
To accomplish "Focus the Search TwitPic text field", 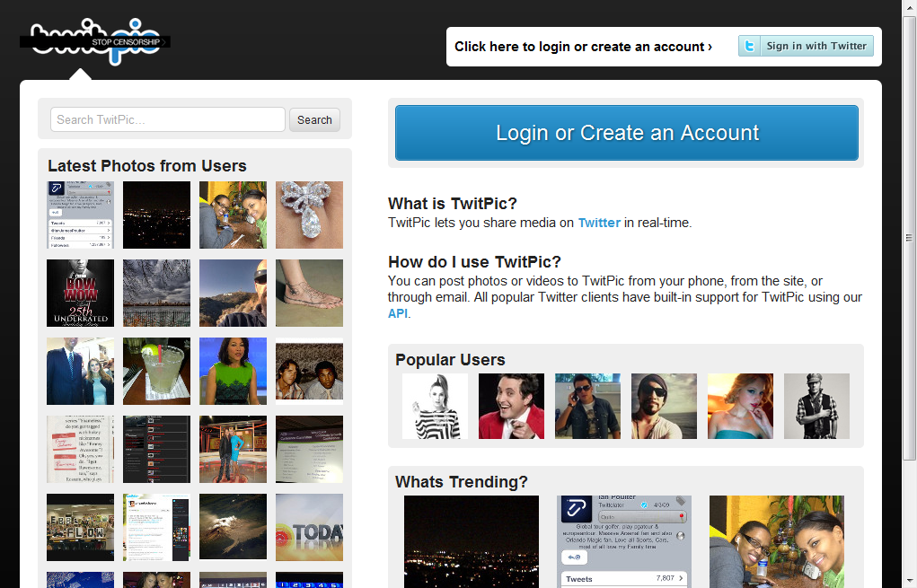I will (x=168, y=119).
